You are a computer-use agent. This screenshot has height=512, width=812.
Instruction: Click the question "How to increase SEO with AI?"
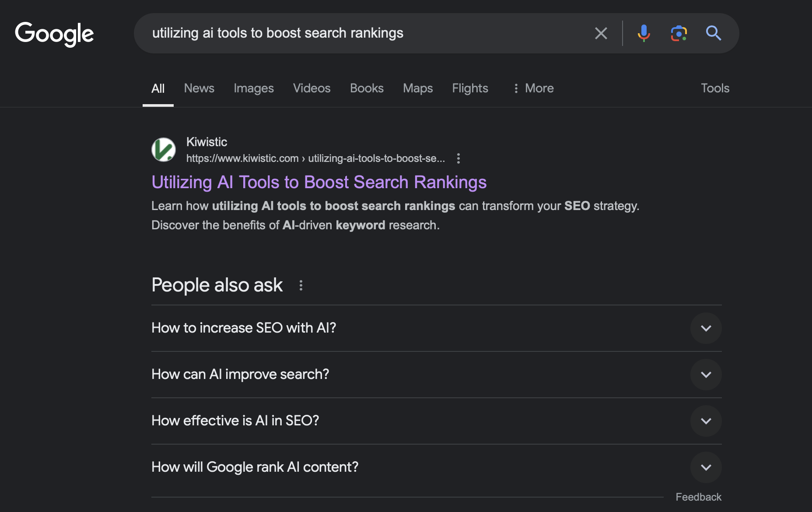[244, 328]
